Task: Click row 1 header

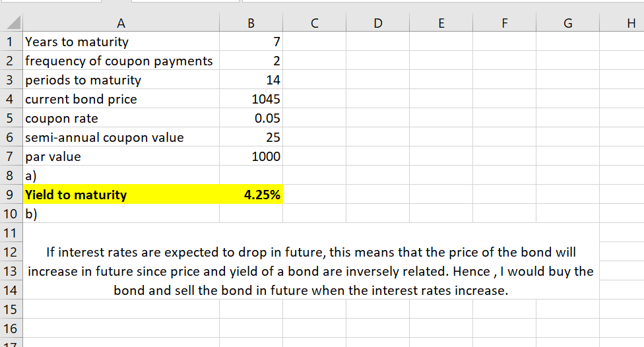Action: click(x=11, y=42)
